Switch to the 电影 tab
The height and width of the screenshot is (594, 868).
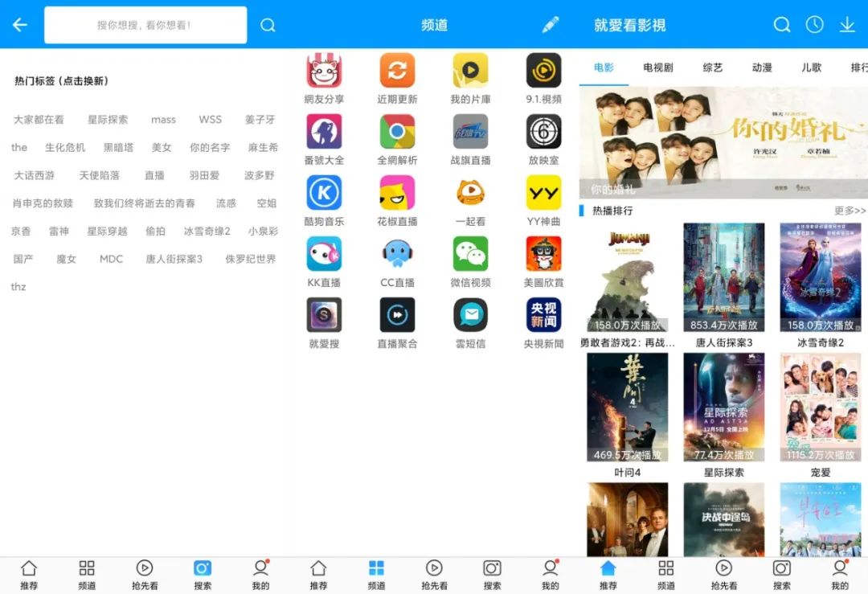tap(604, 68)
